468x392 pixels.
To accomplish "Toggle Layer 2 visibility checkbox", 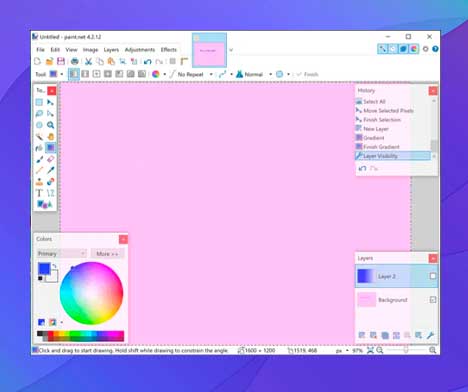I will [x=433, y=276].
